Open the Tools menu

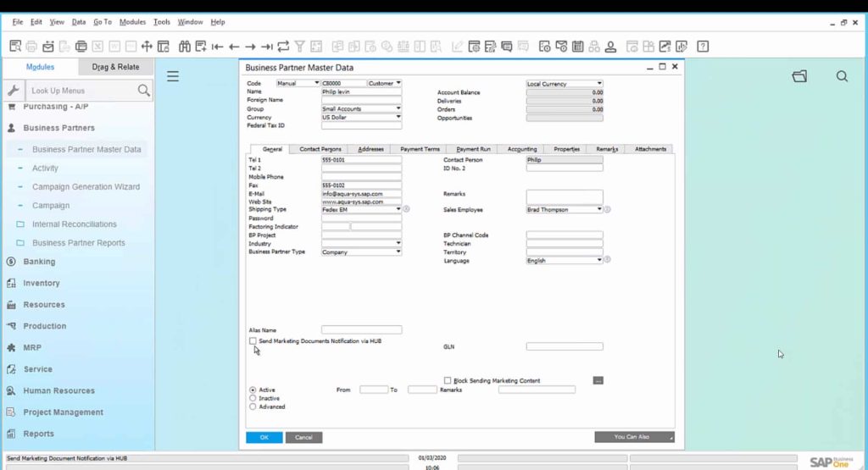pyautogui.click(x=162, y=22)
